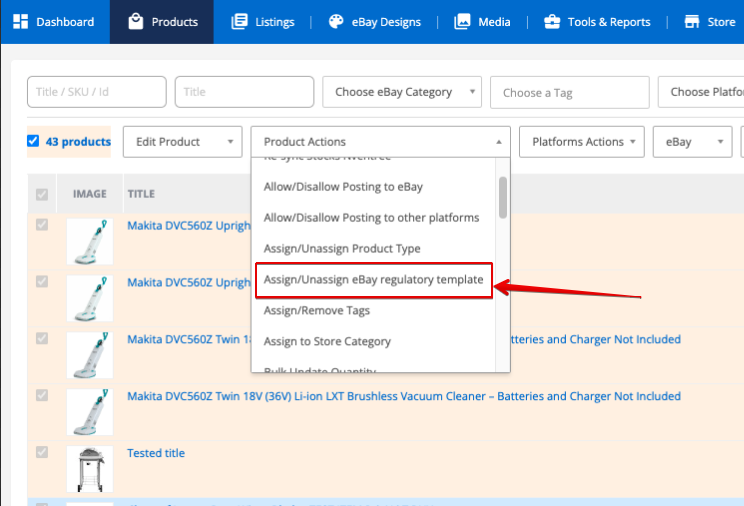Viewport: 744px width, 506px height.
Task: Open the Choose a Tag dropdown
Action: coord(569,92)
